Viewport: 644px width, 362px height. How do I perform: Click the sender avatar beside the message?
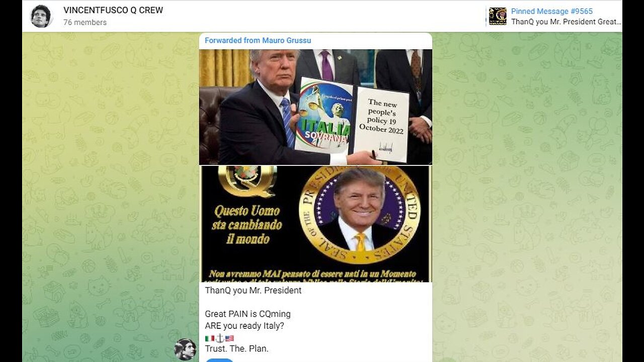[x=185, y=349]
